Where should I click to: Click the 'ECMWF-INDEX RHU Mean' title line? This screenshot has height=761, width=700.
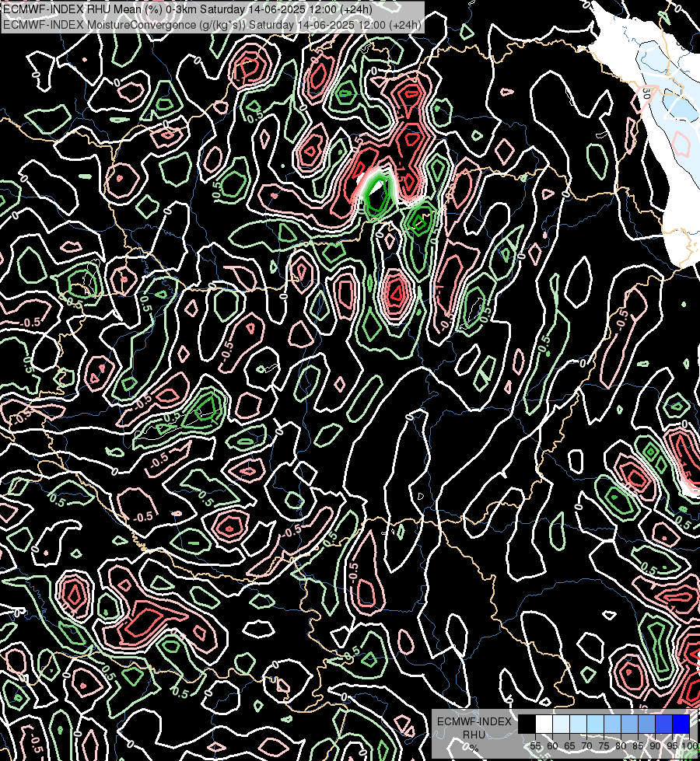(187, 9)
